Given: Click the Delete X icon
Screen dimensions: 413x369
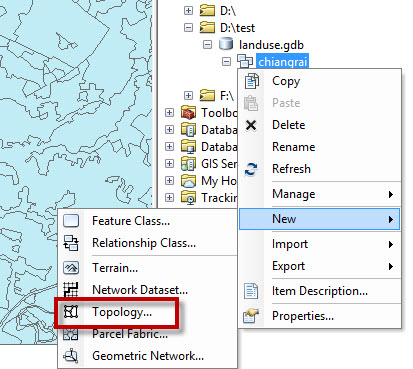Looking at the screenshot, I should tap(251, 125).
